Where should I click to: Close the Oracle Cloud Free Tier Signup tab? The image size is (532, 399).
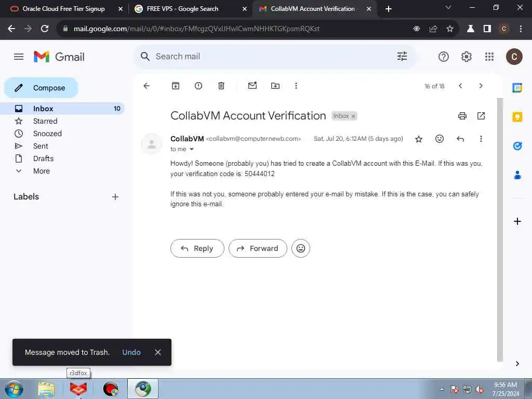coord(120,9)
